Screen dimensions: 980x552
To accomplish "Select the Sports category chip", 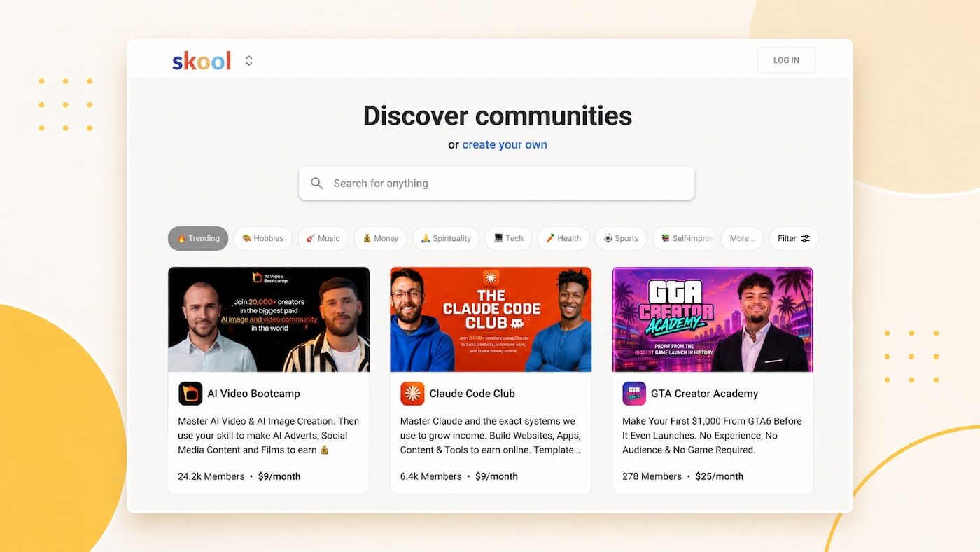I will point(621,238).
